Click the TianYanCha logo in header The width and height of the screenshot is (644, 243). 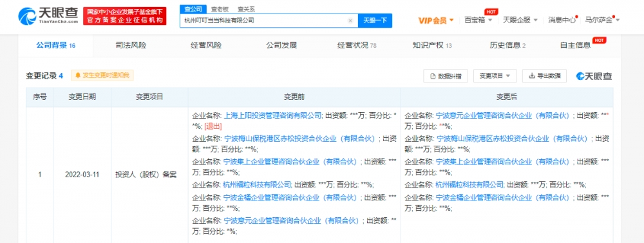(48, 16)
